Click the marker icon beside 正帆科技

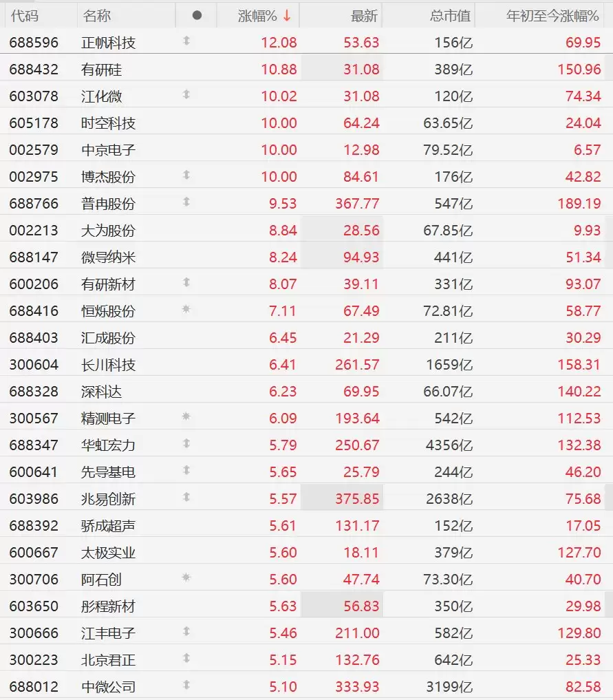coord(186,41)
